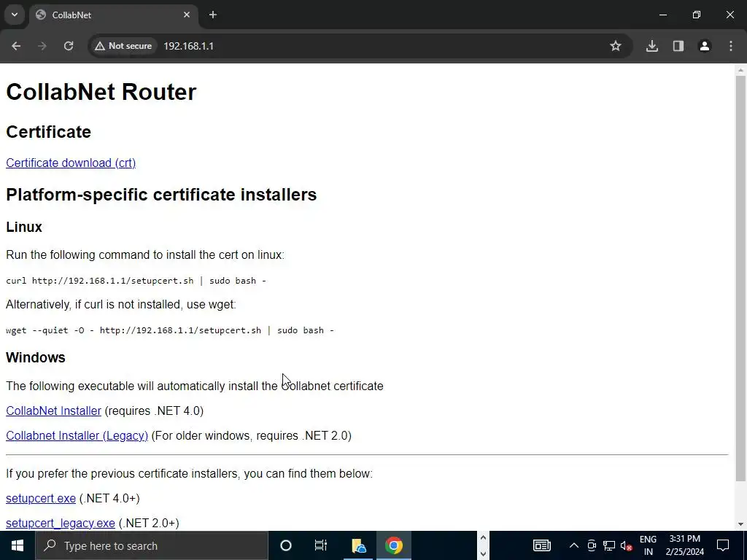The width and height of the screenshot is (747, 560).
Task: Reload the current page
Action: 69,46
